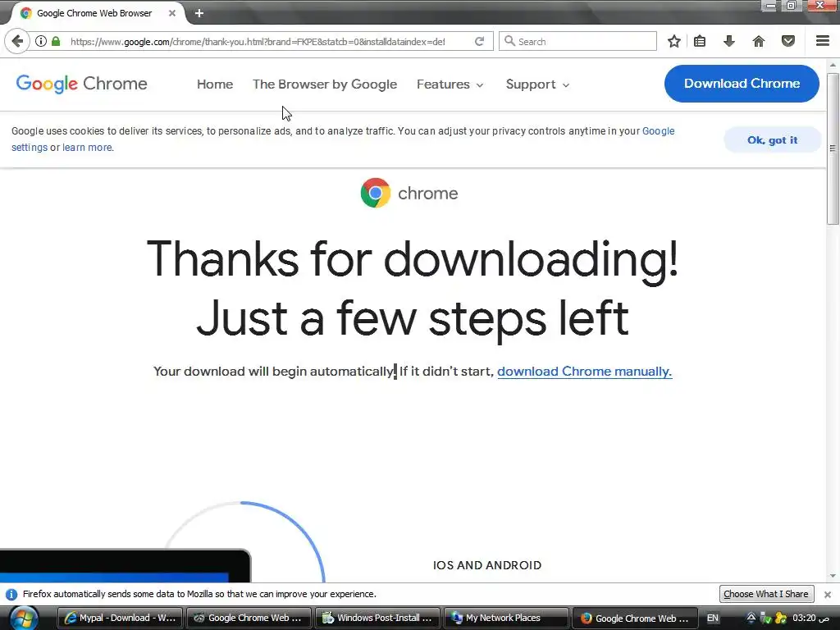Focus the Search input field
Viewport: 840px width, 630px height.
click(x=577, y=41)
